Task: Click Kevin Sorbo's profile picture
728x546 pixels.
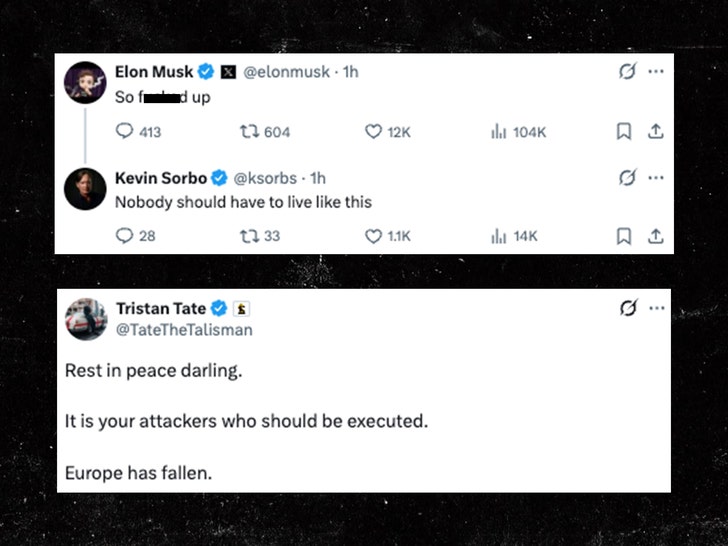Action: (85, 188)
